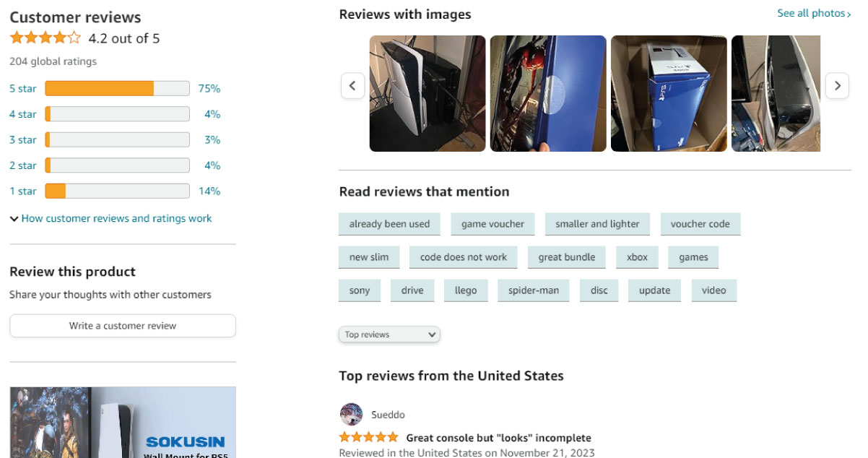Click the blue PS5 box review image
This screenshot has width=868, height=458.
(x=668, y=94)
